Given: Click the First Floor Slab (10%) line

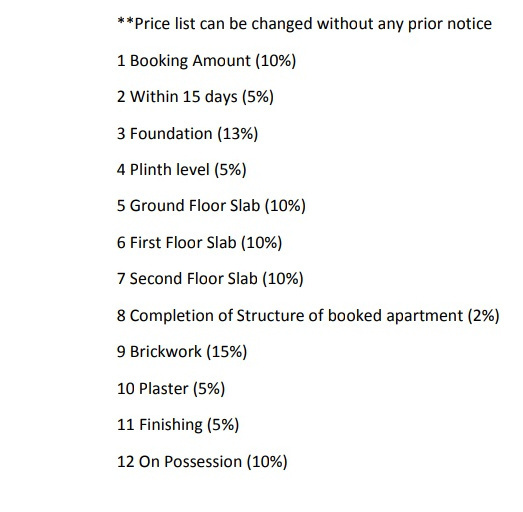Looking at the screenshot, I should pos(199,243).
